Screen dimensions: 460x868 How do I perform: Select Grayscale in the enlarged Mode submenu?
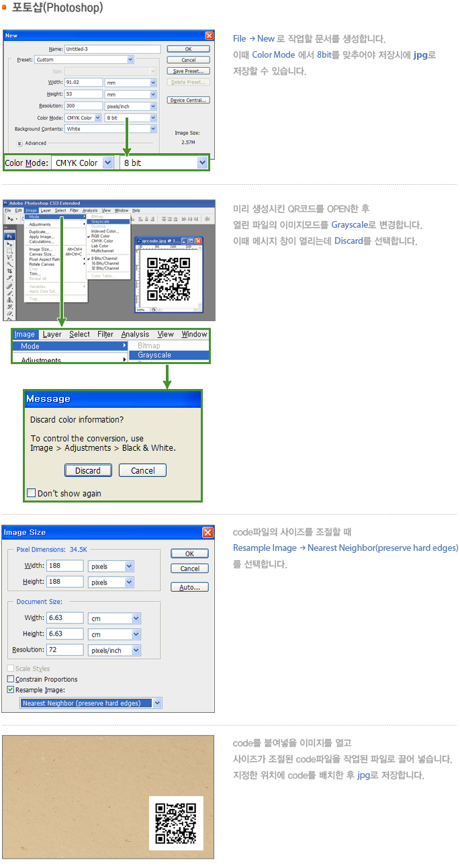click(x=168, y=355)
